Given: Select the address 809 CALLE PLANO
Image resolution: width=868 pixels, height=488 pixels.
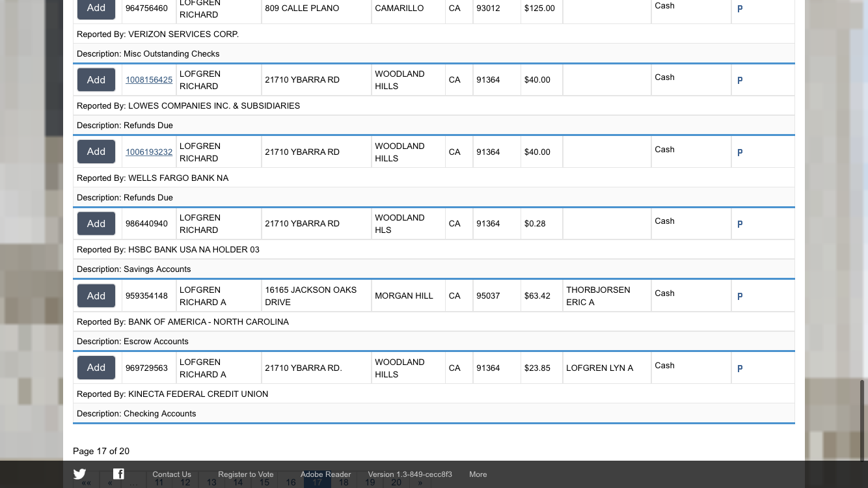Looking at the screenshot, I should 302,8.
